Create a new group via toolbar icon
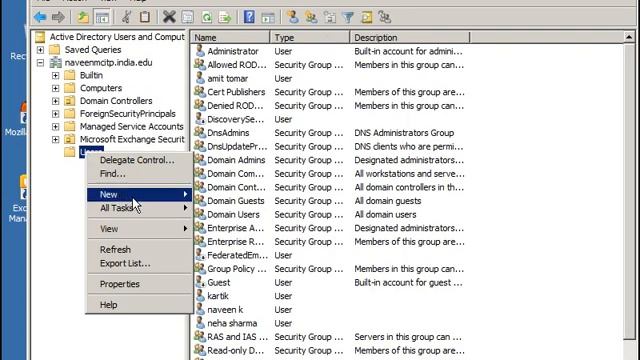 (311, 17)
